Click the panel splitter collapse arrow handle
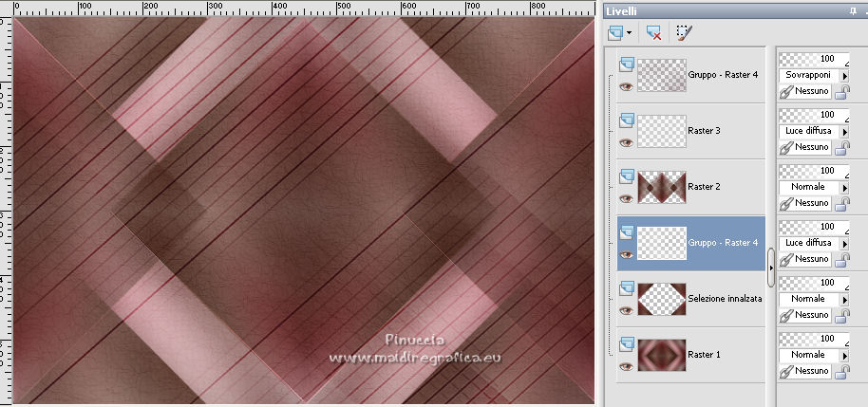This screenshot has height=407, width=868. coord(770,268)
